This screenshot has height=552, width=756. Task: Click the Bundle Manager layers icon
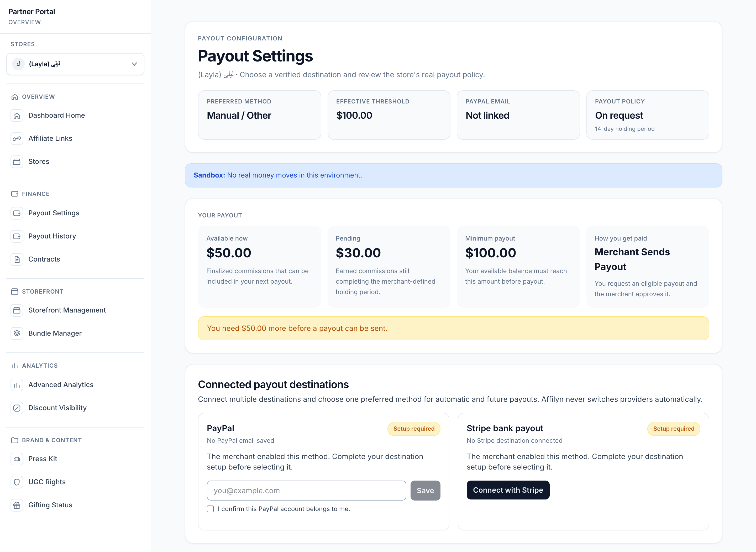(x=17, y=334)
